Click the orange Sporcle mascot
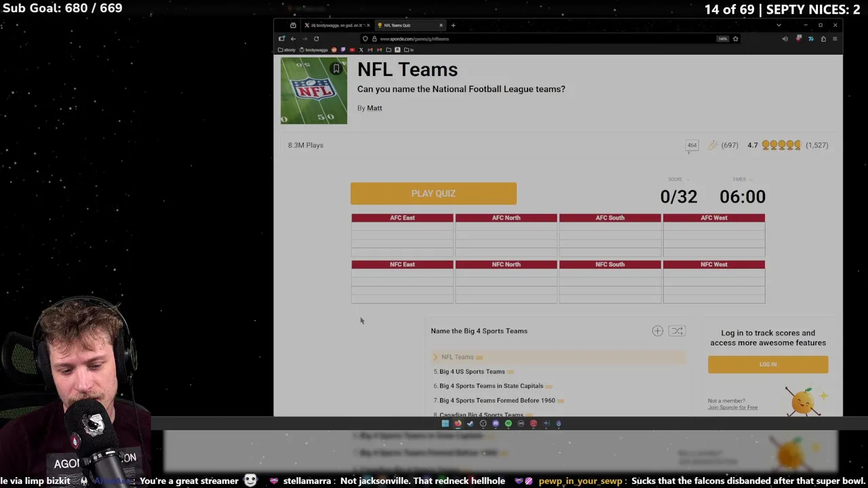 point(803,401)
